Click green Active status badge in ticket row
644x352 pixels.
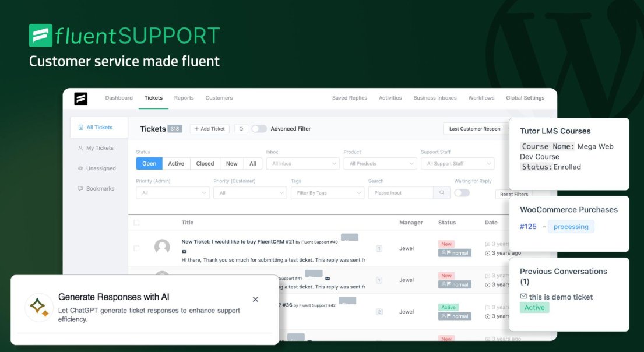pyautogui.click(x=449, y=307)
